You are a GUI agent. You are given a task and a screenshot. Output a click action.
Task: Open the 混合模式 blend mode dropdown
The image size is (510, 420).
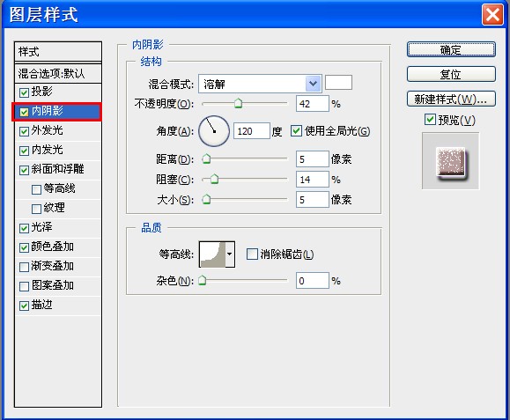[x=260, y=84]
